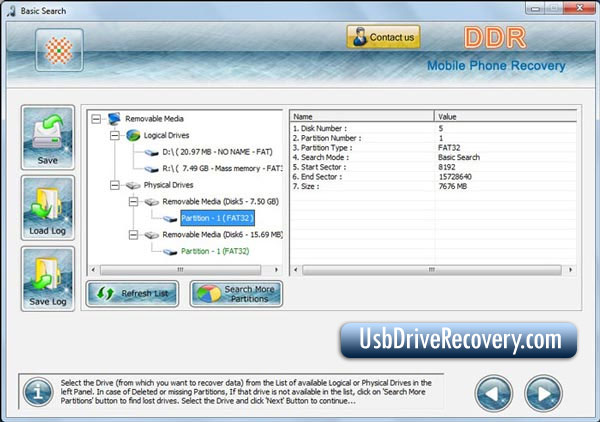Click the right scroll arrow of details table
This screenshot has height=422, width=600.
point(571,270)
